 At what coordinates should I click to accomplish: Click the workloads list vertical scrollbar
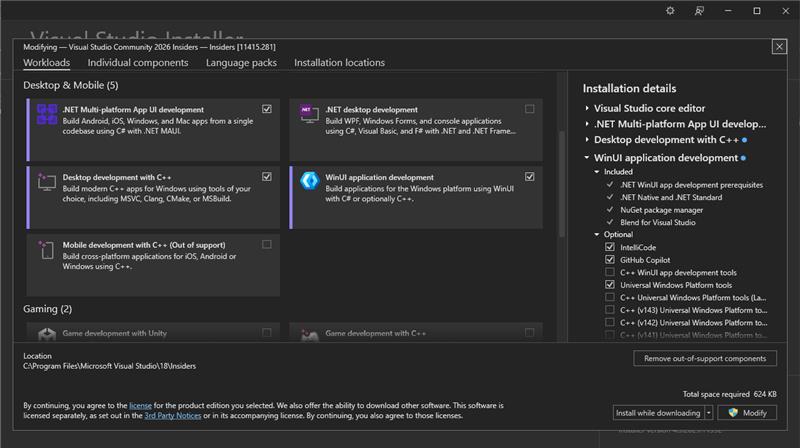click(x=562, y=184)
